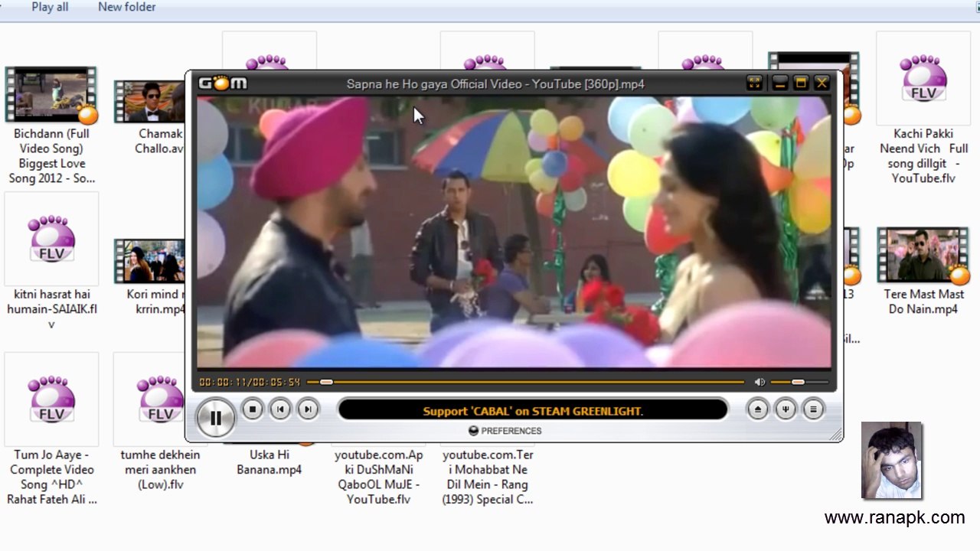The width and height of the screenshot is (980, 551).
Task: Select the Kori mind video thumbnail
Action: [x=150, y=261]
